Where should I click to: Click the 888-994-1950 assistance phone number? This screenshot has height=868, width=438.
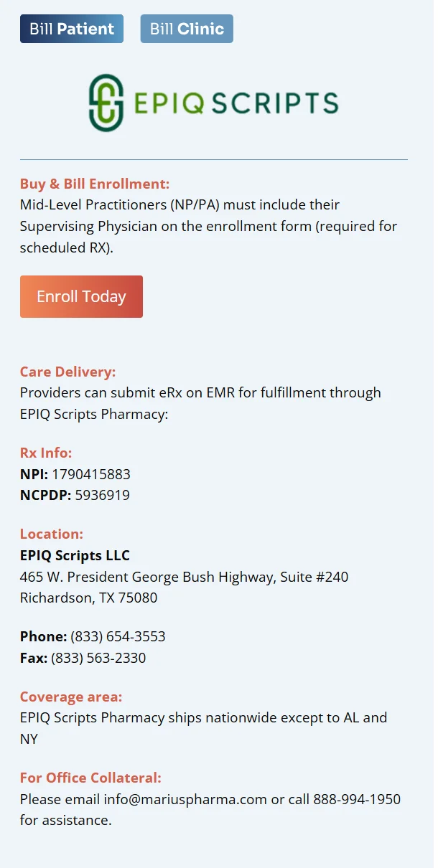coord(357,799)
